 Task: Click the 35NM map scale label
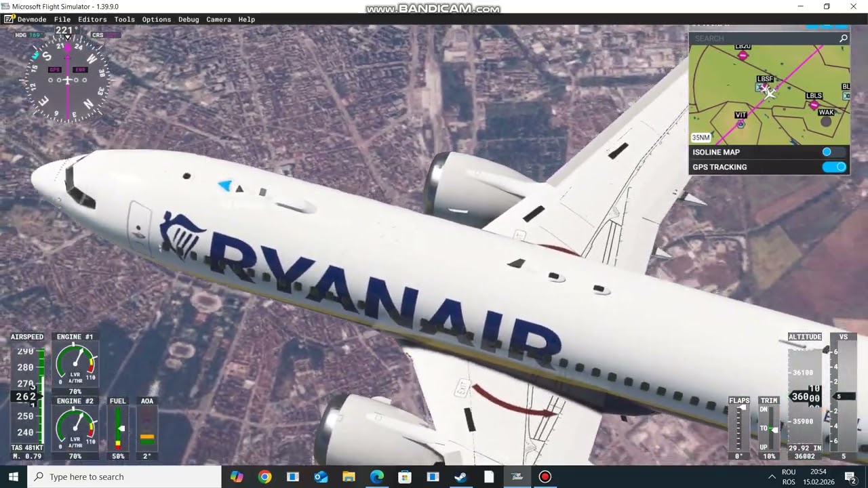(701, 138)
